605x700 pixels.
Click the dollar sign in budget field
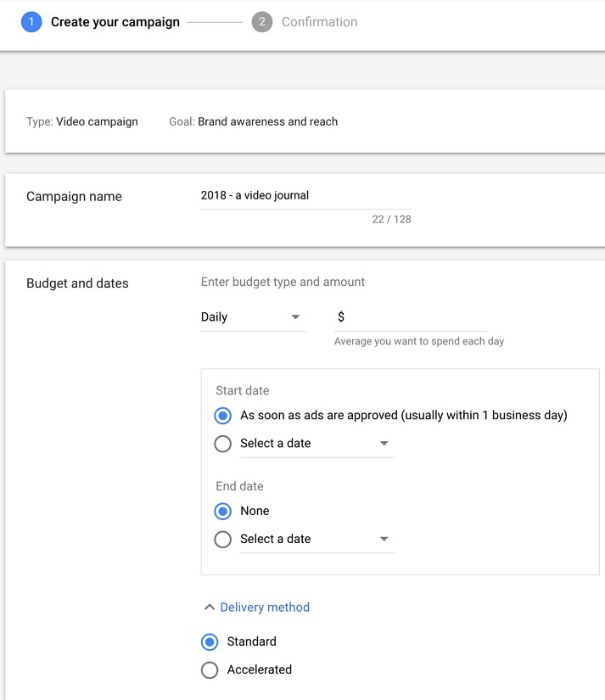(x=340, y=317)
